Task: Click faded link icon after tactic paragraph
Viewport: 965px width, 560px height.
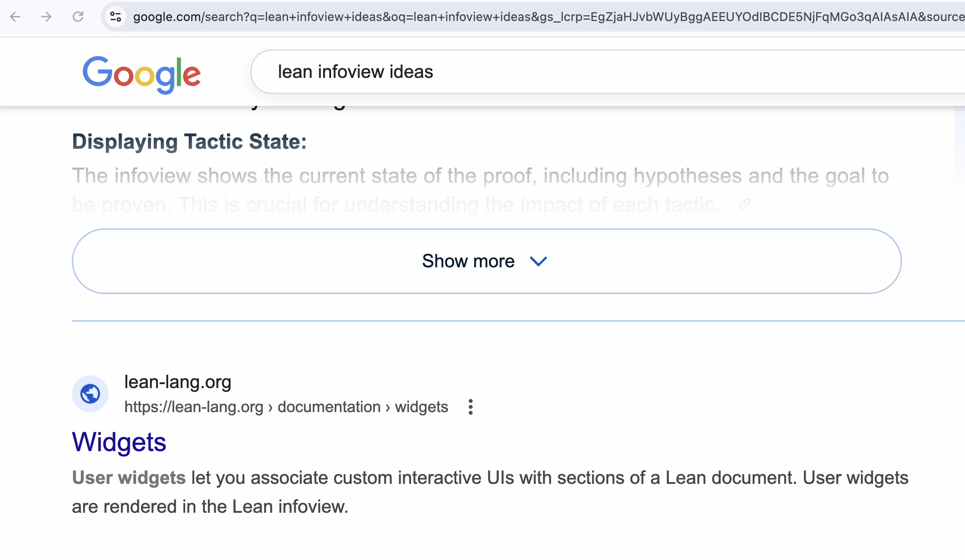Action: [x=745, y=204]
